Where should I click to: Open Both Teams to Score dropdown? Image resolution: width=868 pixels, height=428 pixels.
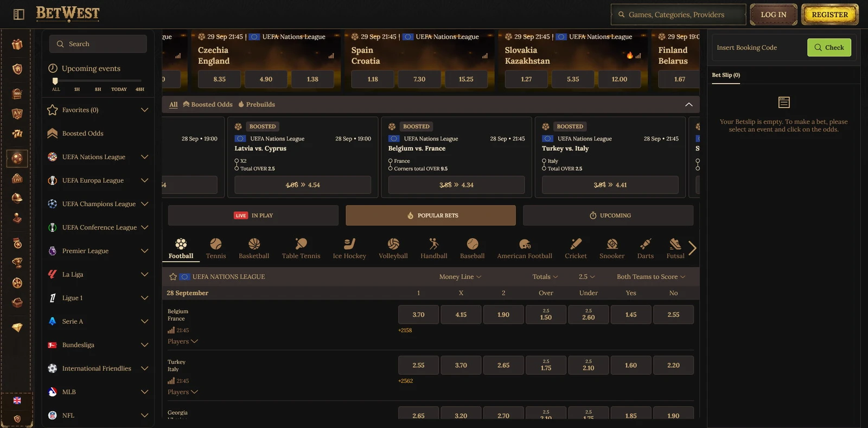(x=651, y=277)
